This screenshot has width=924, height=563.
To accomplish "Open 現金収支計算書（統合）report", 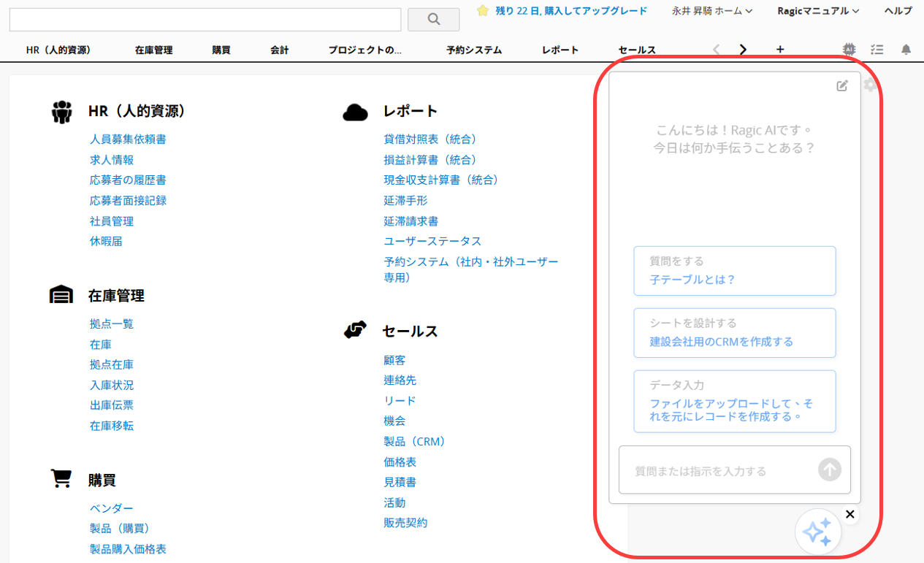I will [443, 180].
